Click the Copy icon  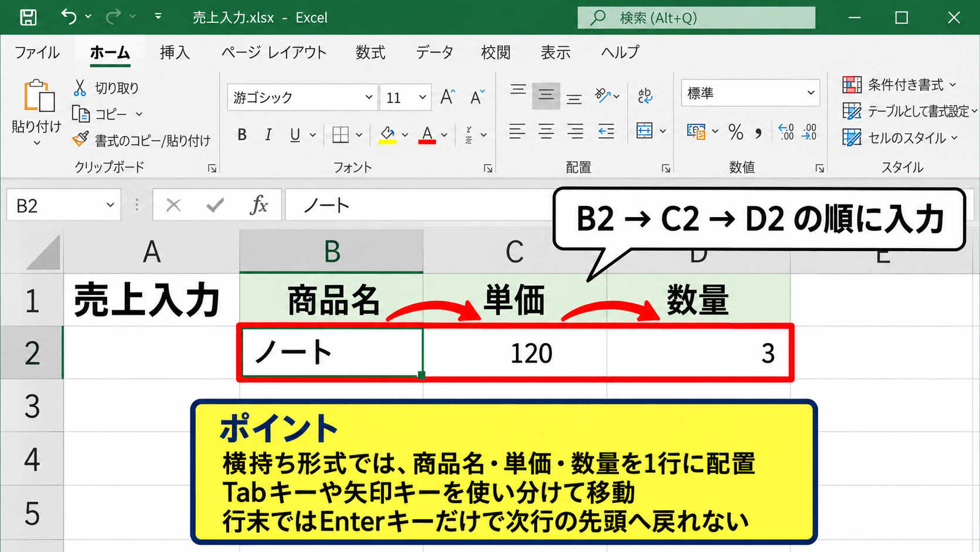[80, 114]
